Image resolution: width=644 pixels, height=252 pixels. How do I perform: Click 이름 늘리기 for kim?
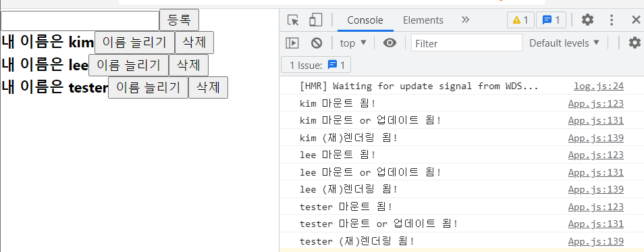pyautogui.click(x=135, y=43)
